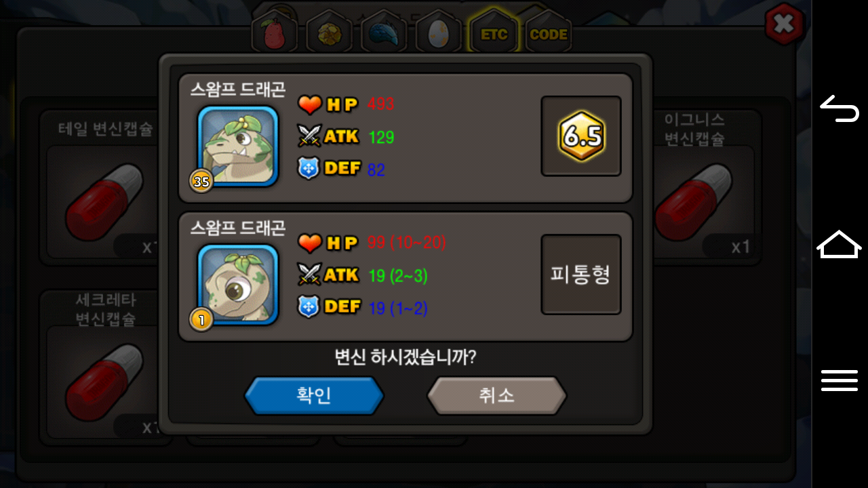Confirm transformation with the blue 확인 button
868x488 pixels.
tap(314, 396)
